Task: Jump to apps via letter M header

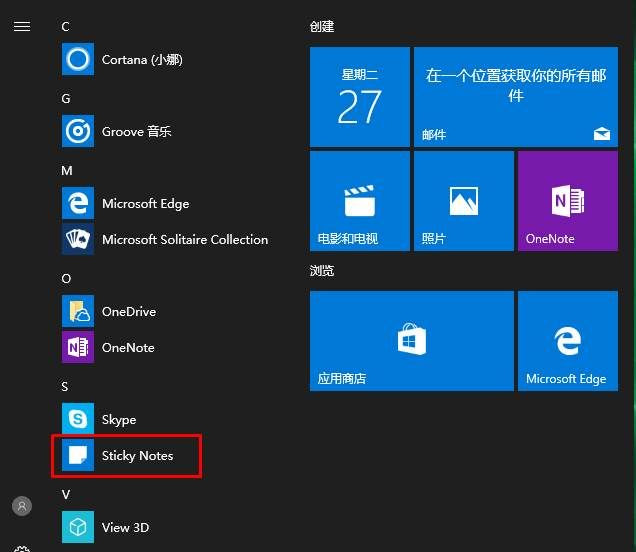Action: coord(67,171)
